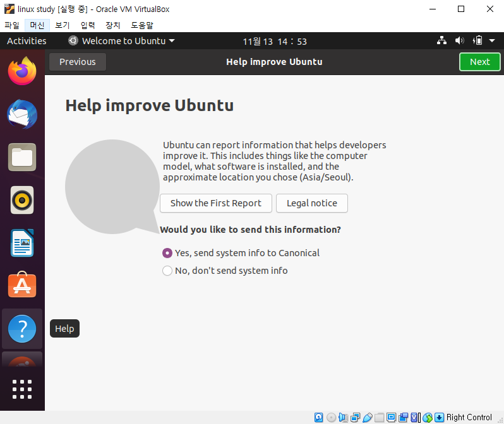
Task: Open the Help dock icon
Action: point(22,329)
